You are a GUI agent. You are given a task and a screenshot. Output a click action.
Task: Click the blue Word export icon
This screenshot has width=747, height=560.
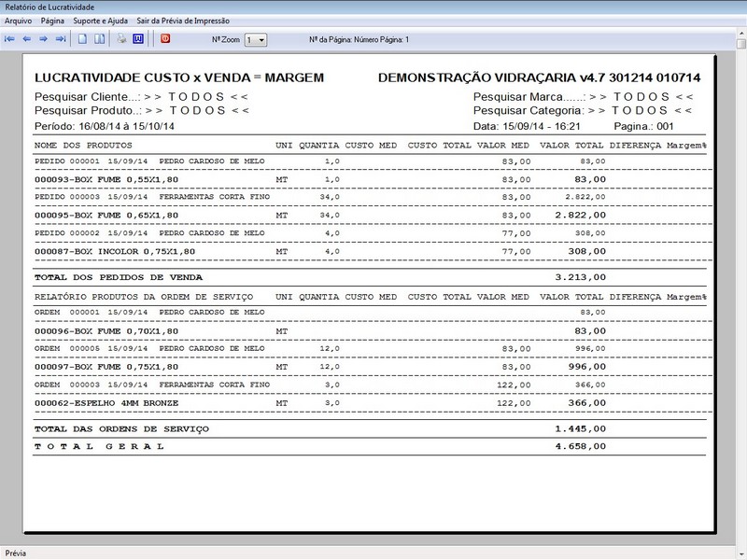click(138, 39)
